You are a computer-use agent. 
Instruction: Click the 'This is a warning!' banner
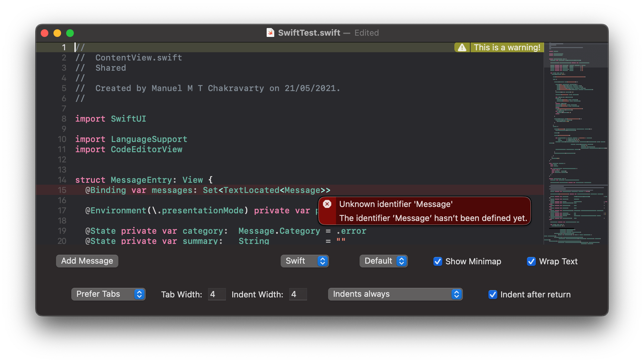[x=507, y=47]
